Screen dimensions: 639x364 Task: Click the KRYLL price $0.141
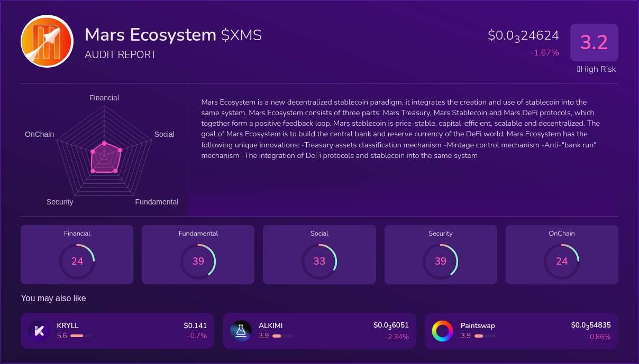click(195, 325)
